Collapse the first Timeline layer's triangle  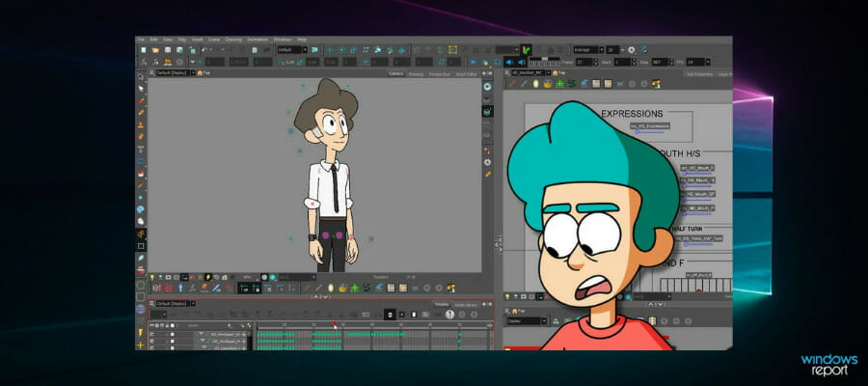(x=203, y=334)
